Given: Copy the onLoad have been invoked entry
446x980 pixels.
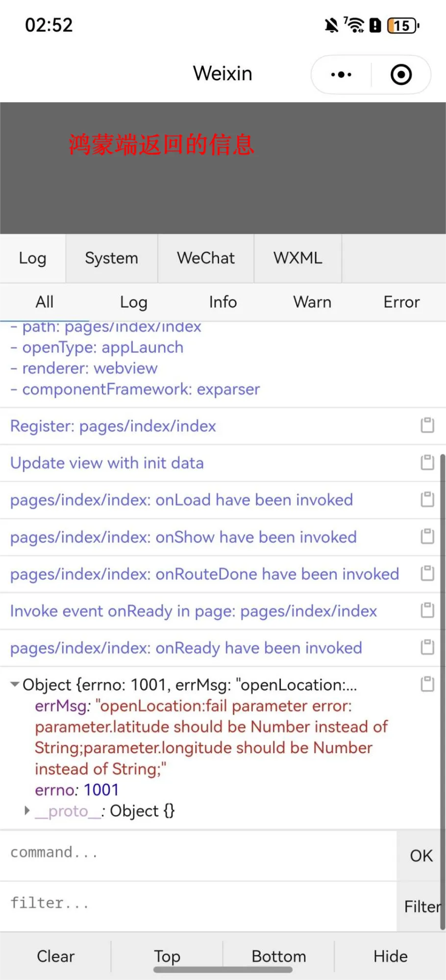Looking at the screenshot, I should tap(427, 499).
